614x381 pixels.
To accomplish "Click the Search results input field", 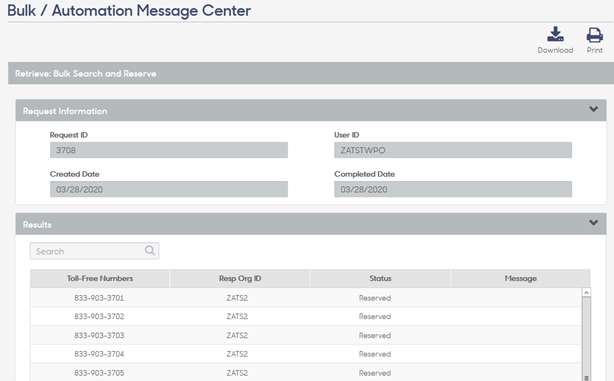I will pos(94,251).
